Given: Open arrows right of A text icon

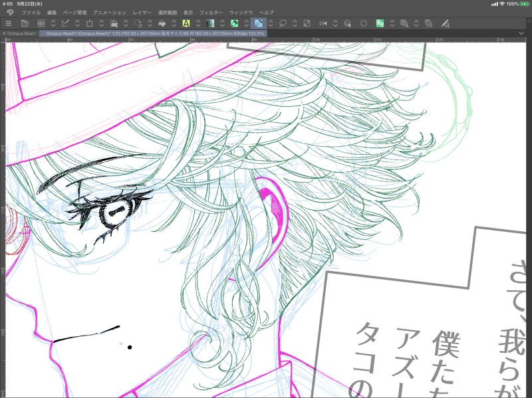Looking at the screenshot, I should (198, 23).
